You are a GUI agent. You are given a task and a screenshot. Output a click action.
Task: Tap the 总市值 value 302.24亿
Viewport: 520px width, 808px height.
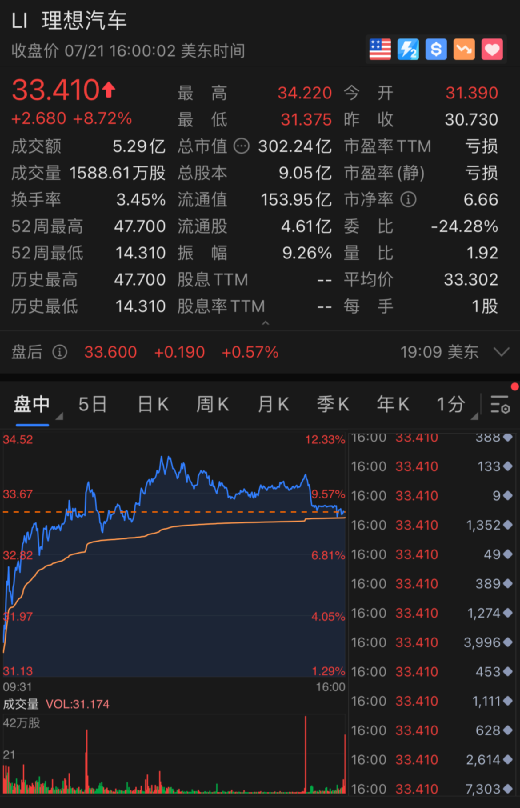click(x=295, y=146)
